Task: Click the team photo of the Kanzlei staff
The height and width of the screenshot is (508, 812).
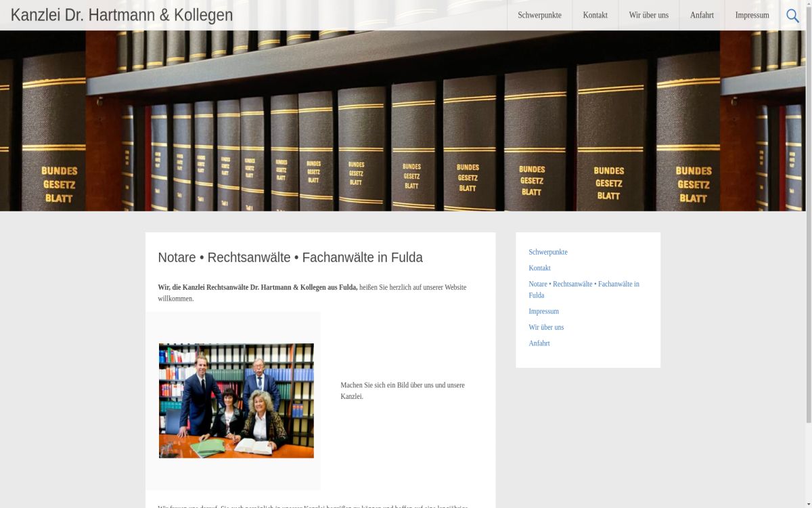Action: (236, 400)
